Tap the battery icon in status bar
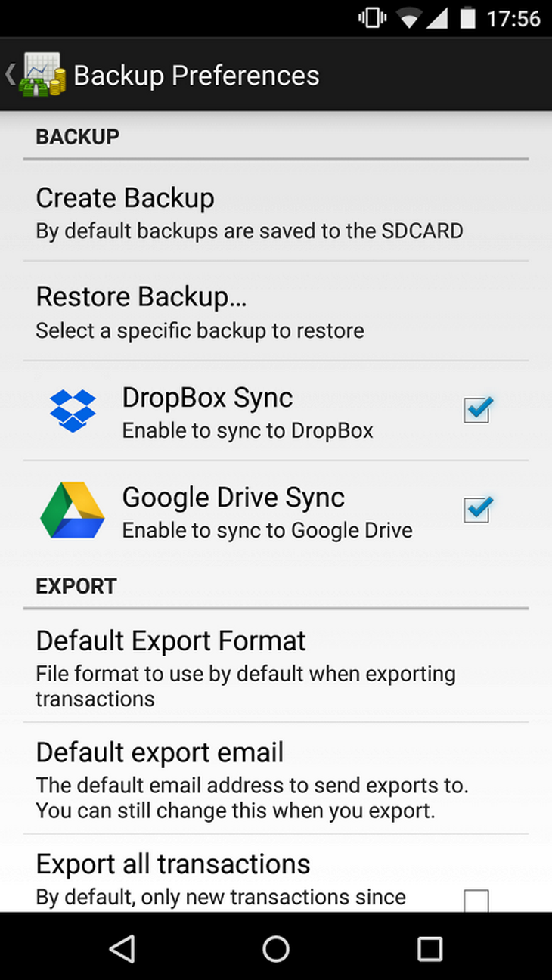The width and height of the screenshot is (552, 980). 467,19
